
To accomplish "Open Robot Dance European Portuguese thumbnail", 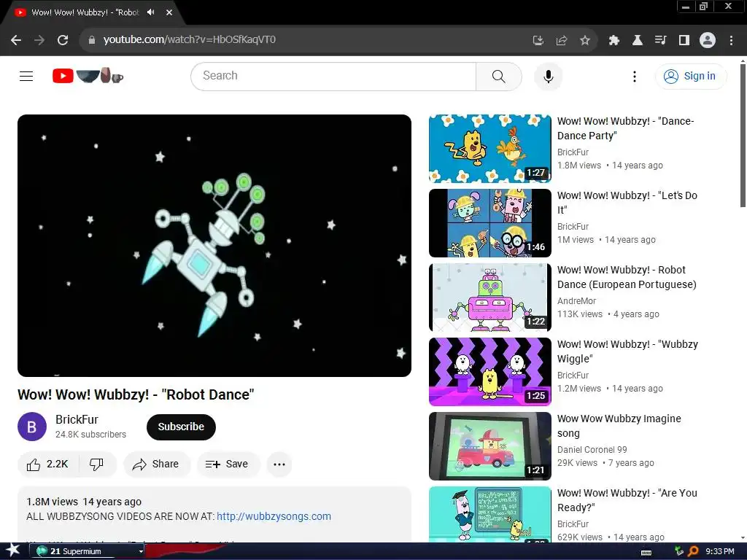I will point(489,297).
